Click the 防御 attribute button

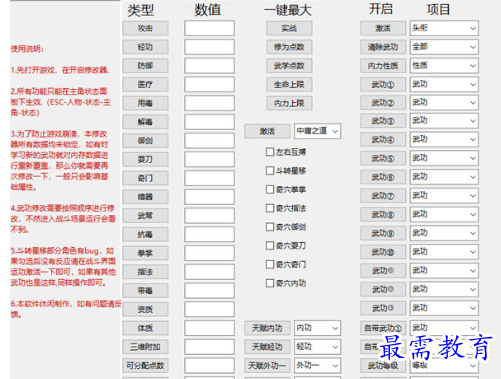click(x=145, y=66)
